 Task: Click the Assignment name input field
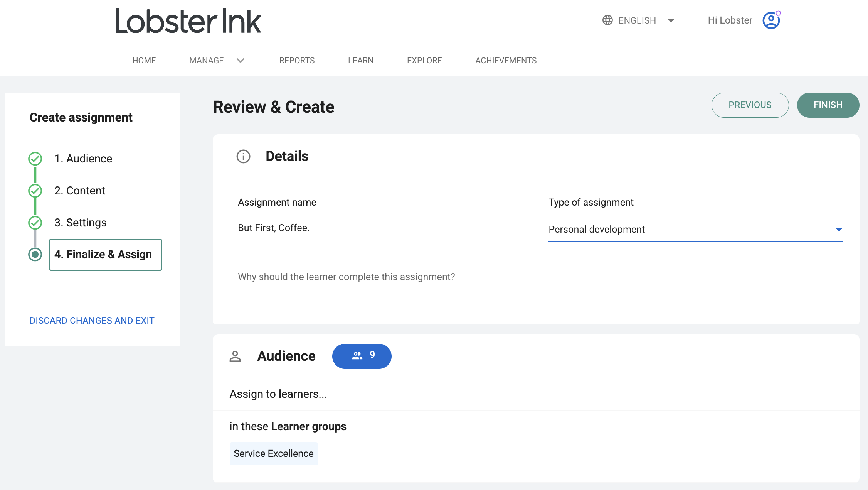385,228
